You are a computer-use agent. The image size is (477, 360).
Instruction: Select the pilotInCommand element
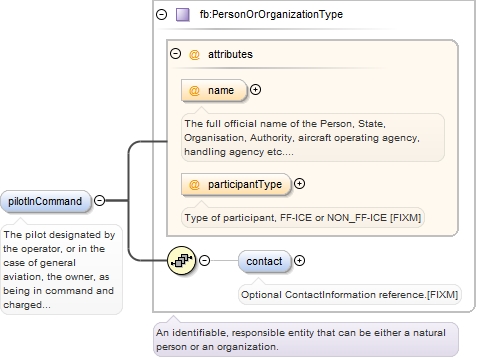(x=45, y=201)
